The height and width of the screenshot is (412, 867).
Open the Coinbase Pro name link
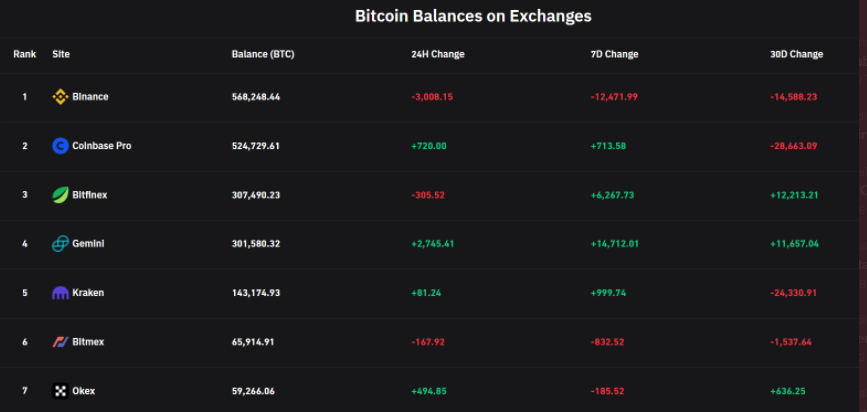point(102,146)
